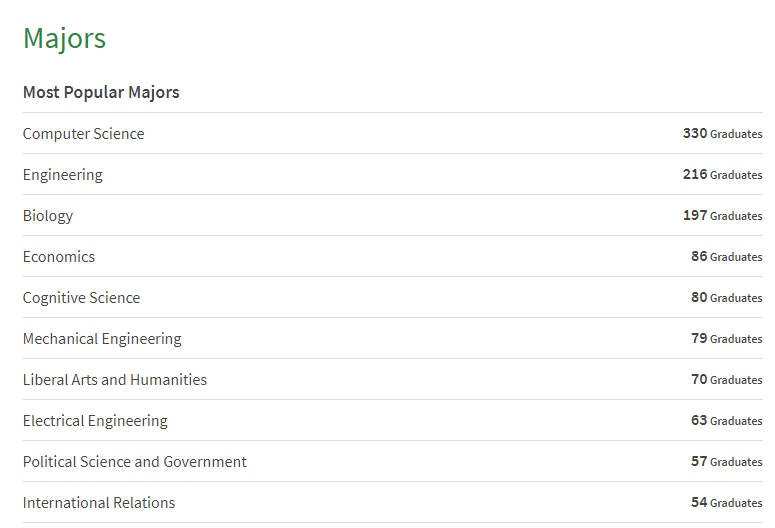Click the Most Popular Majors subheading

click(101, 92)
